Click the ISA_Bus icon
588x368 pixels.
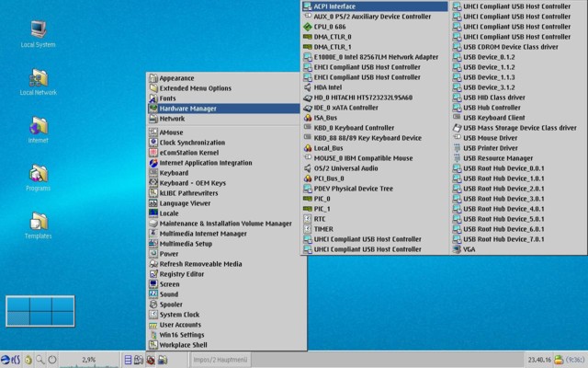coord(308,118)
